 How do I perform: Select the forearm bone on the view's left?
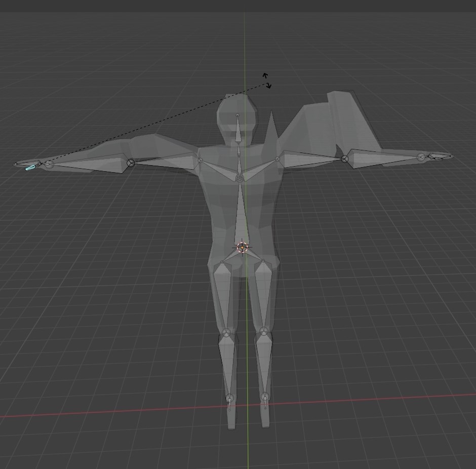(x=91, y=163)
